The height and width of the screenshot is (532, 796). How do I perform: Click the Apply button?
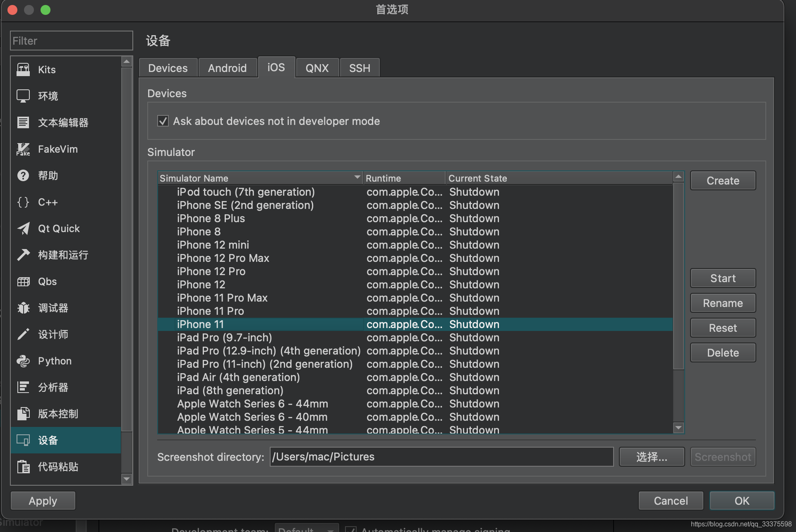coord(43,501)
